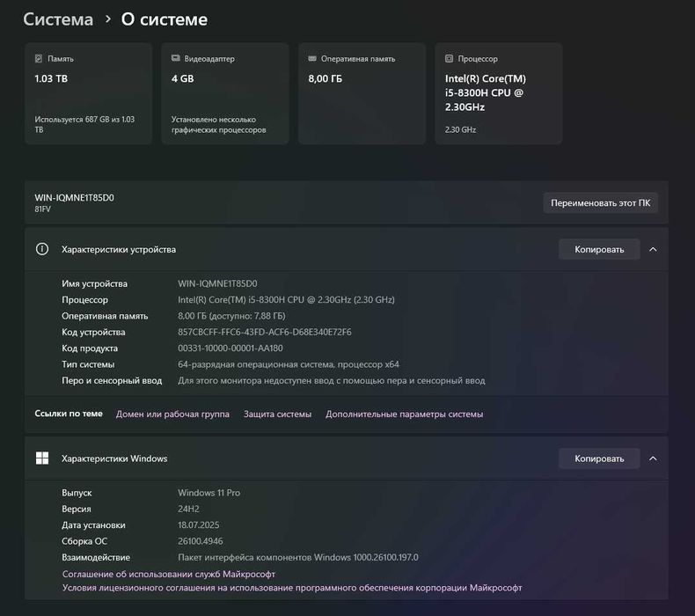Click Переименовать этот ПК button
Image resolution: width=695 pixels, height=616 pixels.
coord(601,202)
